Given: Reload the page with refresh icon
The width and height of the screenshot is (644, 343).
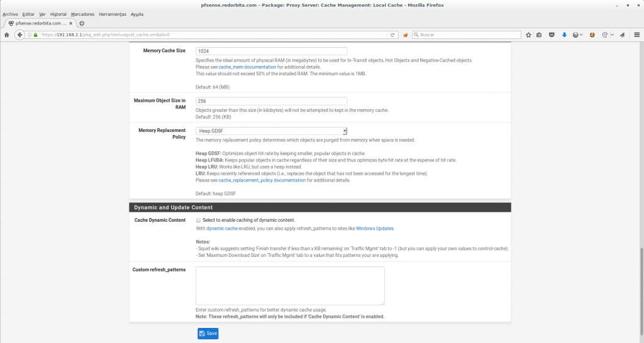Looking at the screenshot, I should coord(393,35).
